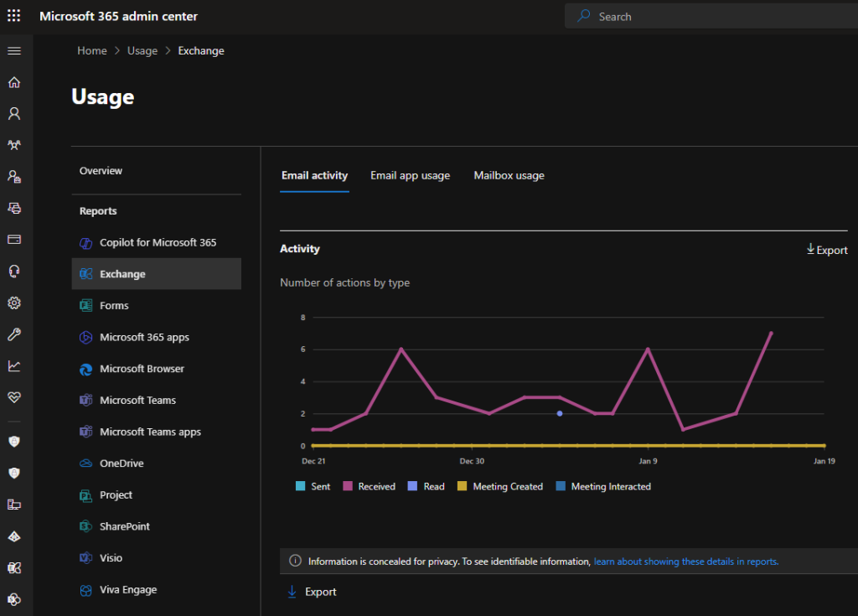Open SharePoint admin center icon in left rail
The image size is (858, 616).
tap(14, 599)
